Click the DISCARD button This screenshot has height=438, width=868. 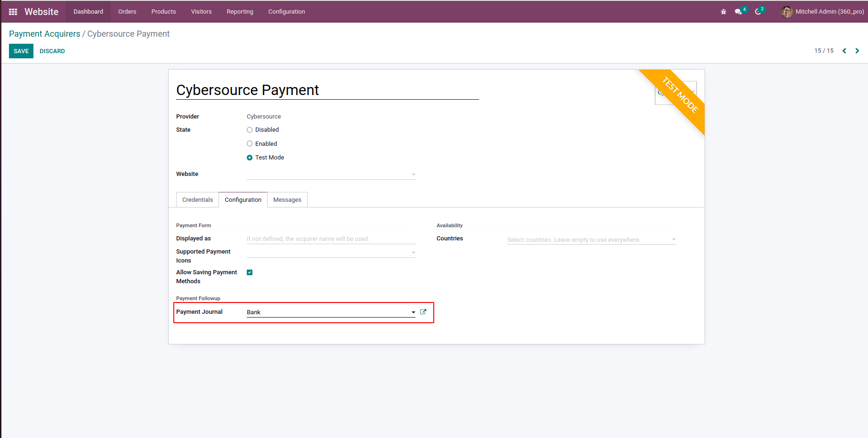point(52,51)
